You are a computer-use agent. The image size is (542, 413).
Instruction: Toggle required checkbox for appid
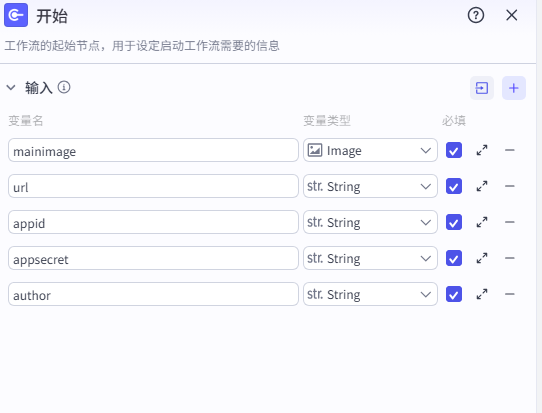coord(454,222)
